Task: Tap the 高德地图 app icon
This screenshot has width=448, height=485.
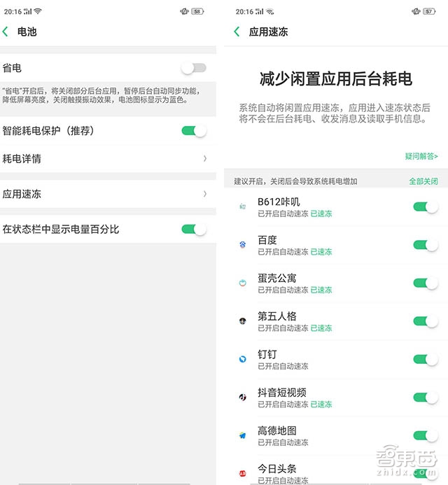Action: click(x=243, y=435)
